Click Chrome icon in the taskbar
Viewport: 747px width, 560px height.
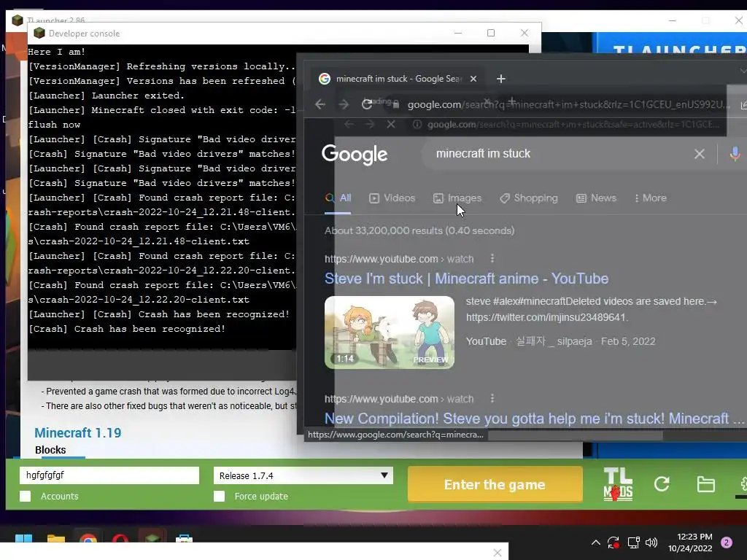[88, 538]
